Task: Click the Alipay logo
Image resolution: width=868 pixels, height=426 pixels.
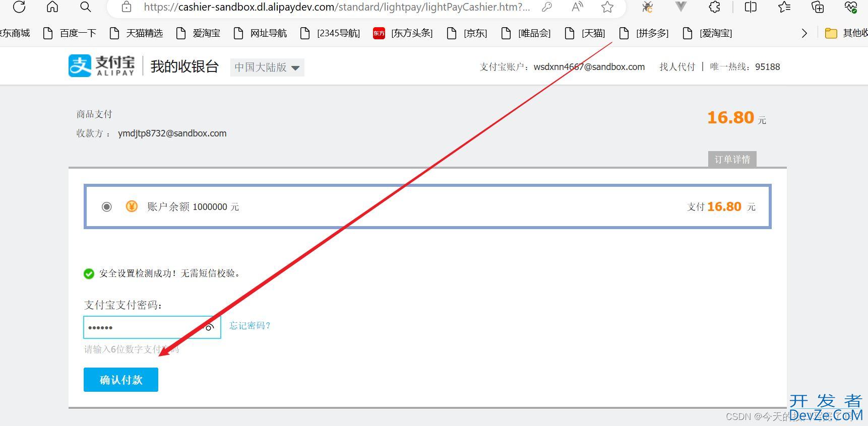Action: click(102, 66)
